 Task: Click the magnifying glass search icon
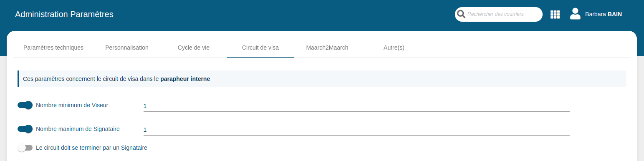[461, 14]
